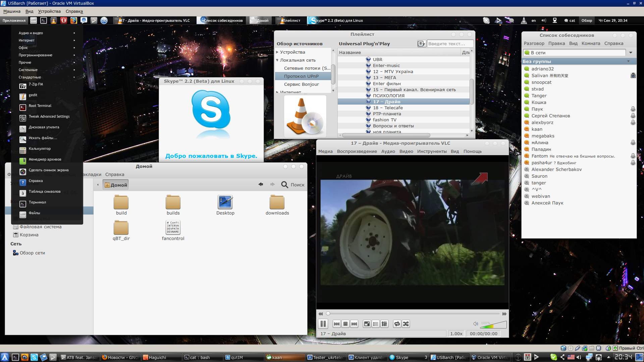Screen dimensions: 644x362
Task: Collapse Локальная сеть tree node
Action: [x=277, y=60]
